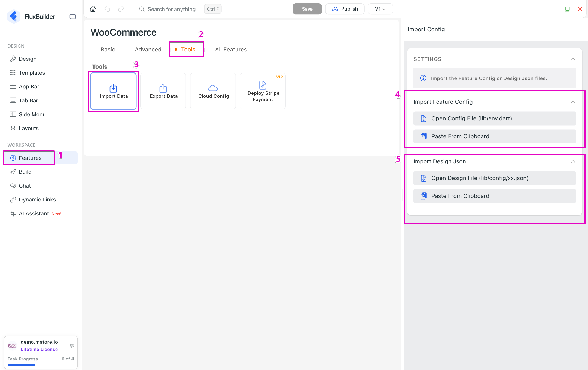Click the FluxBuilder logo icon

(x=14, y=16)
